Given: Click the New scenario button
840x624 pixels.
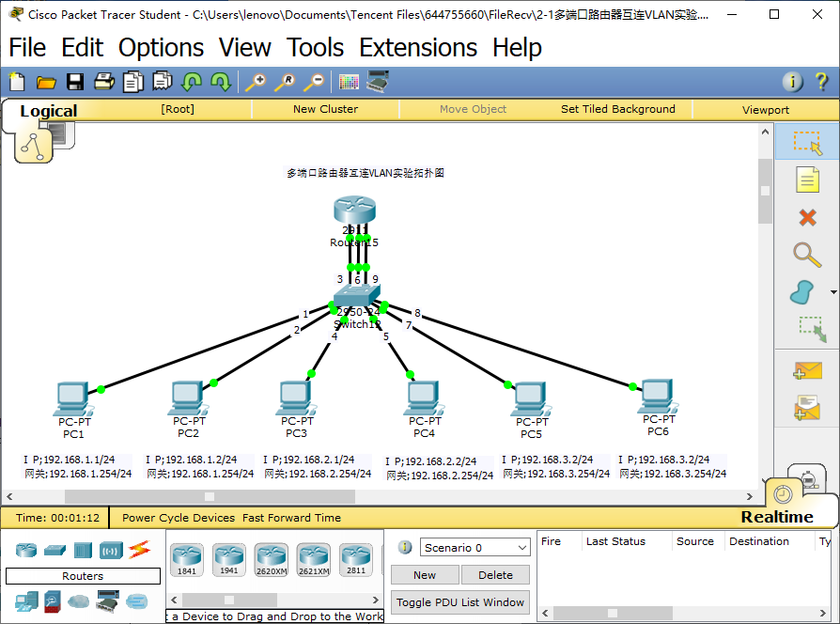Looking at the screenshot, I should [x=425, y=575].
